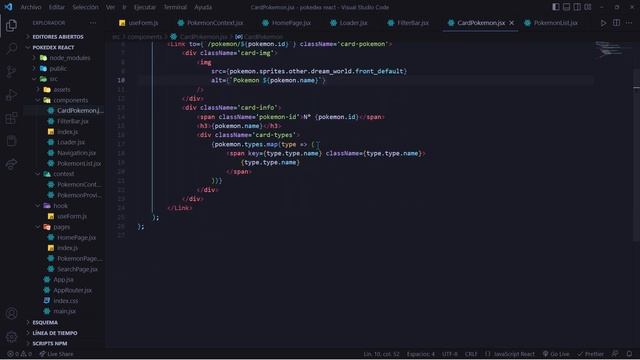
Task: Expand the Editores Abiertos section
Action: (58, 37)
